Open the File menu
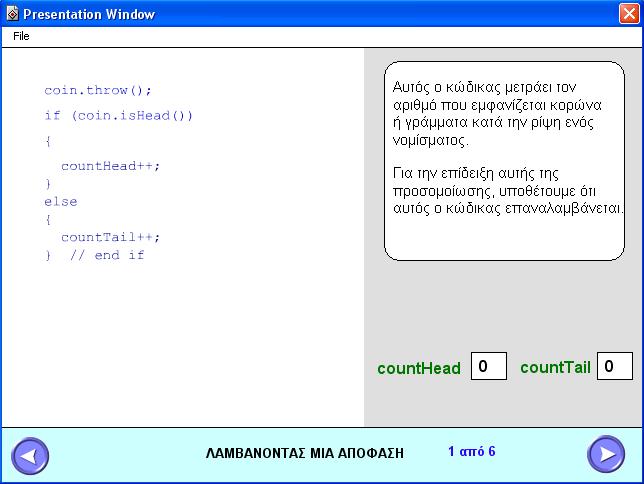Viewport: 644px width, 484px height. point(21,36)
